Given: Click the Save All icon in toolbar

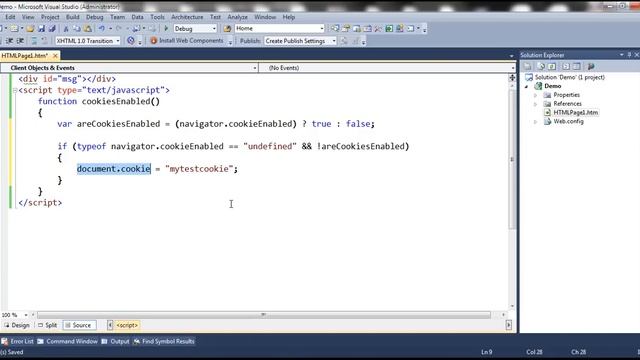Looking at the screenshot, I should click(x=52, y=29).
